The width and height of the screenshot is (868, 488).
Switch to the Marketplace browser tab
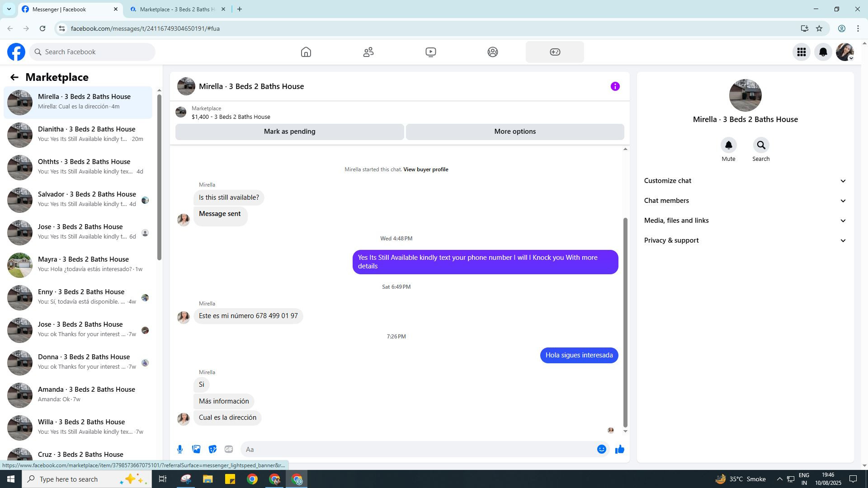pos(177,9)
